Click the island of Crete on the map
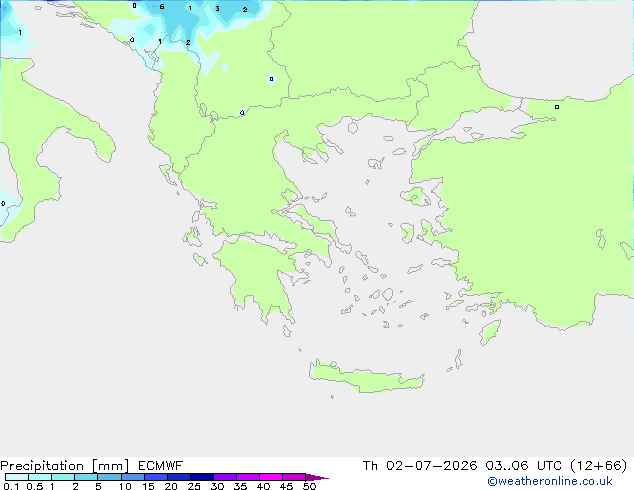Viewport: 634px width, 490px height. [x=366, y=378]
